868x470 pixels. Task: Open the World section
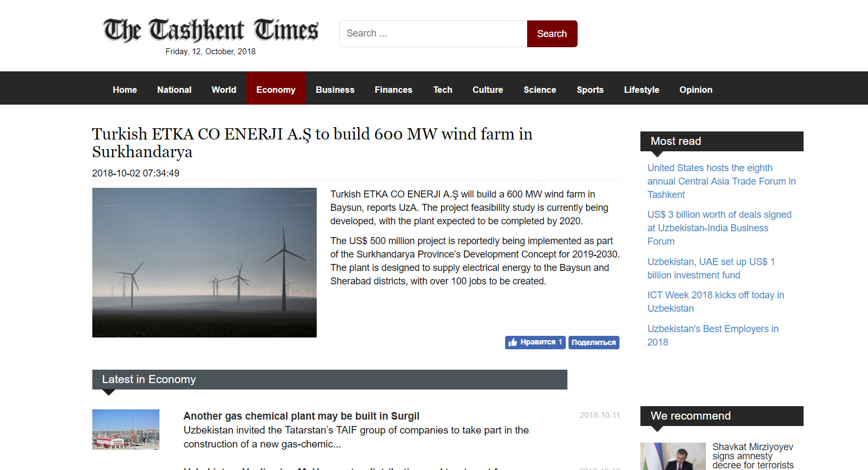223,90
